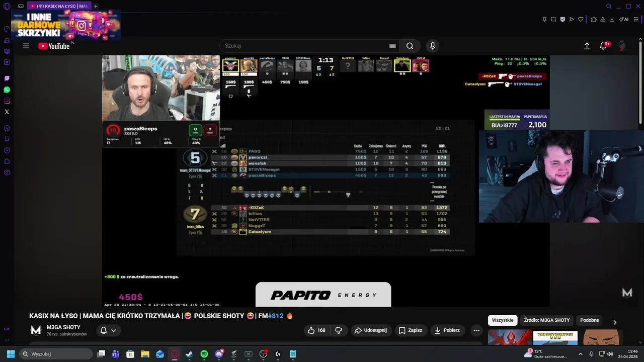Download video with the Pobierz button
This screenshot has width=644, height=362.
click(x=447, y=330)
